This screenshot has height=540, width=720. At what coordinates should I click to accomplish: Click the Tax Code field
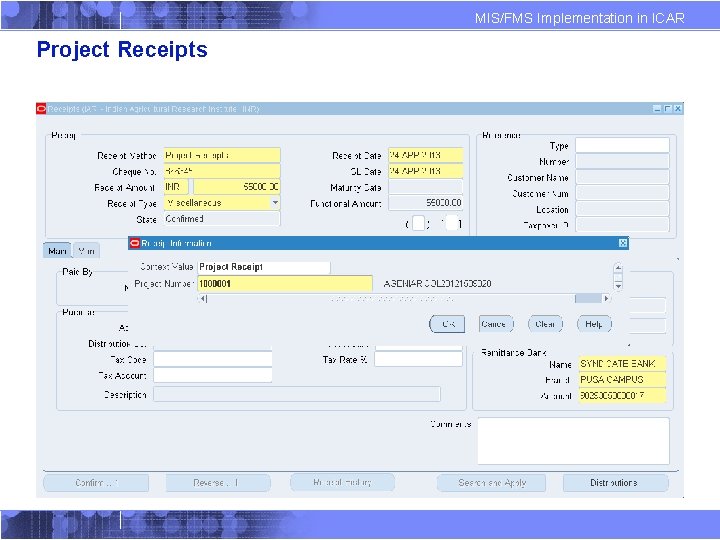(x=213, y=359)
